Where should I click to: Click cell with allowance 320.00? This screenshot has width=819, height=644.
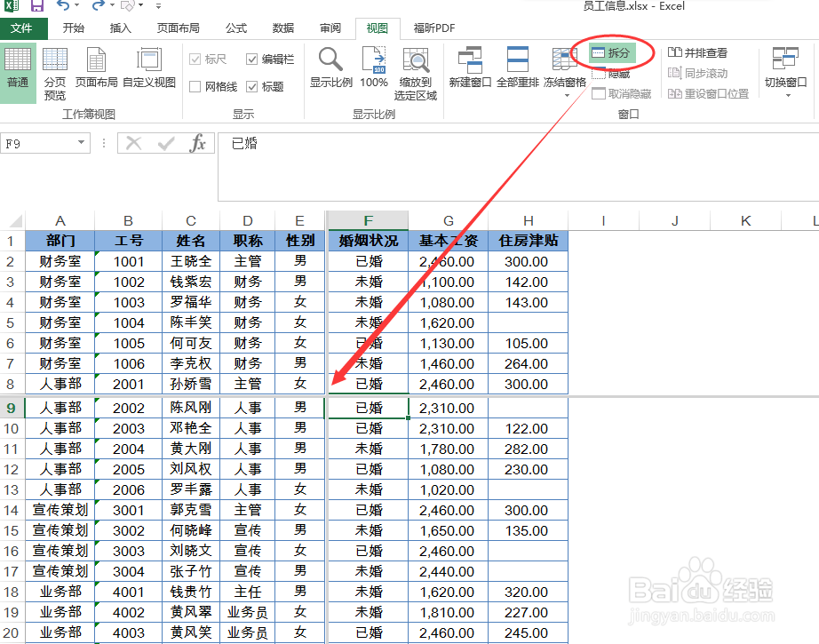coord(528,592)
